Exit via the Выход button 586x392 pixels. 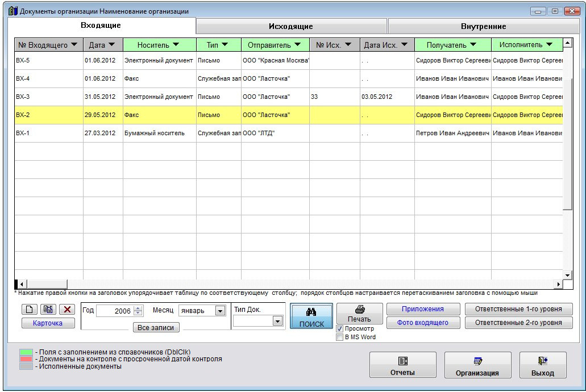pos(542,365)
